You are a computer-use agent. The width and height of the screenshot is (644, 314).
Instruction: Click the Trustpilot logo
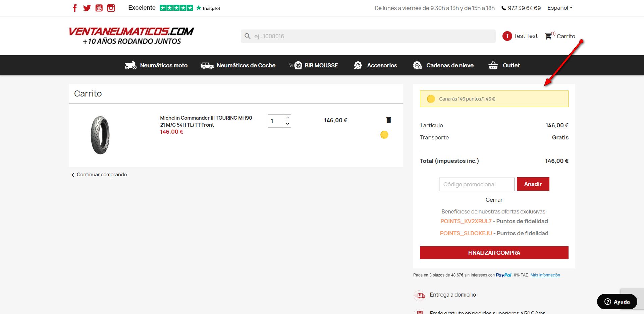(x=208, y=8)
